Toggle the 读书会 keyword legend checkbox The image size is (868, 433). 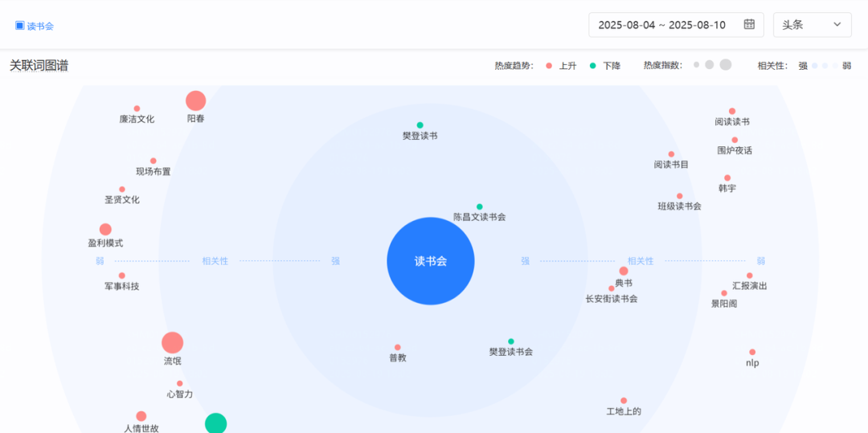20,26
